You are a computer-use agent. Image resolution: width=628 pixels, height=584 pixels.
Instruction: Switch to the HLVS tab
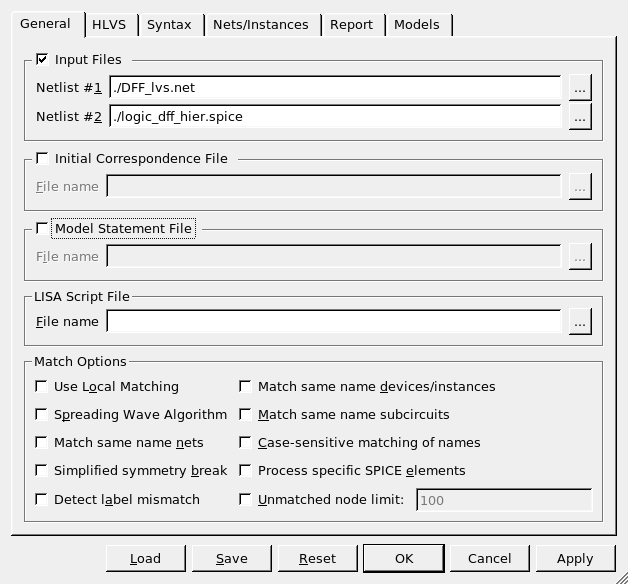[109, 25]
